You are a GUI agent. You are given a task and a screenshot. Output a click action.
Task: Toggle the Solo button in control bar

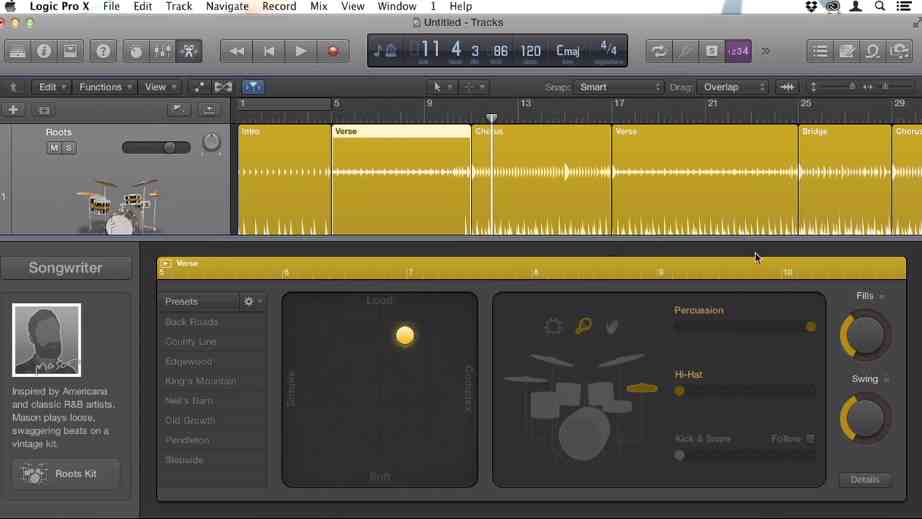pos(711,51)
